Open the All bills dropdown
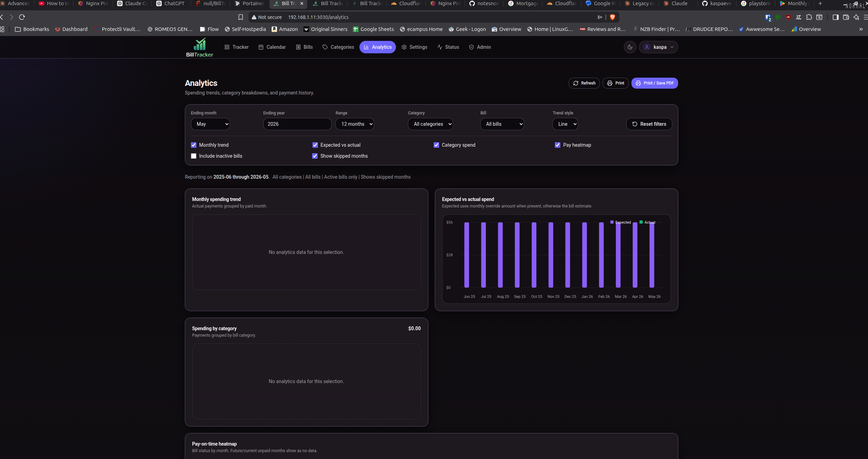 [x=502, y=124]
